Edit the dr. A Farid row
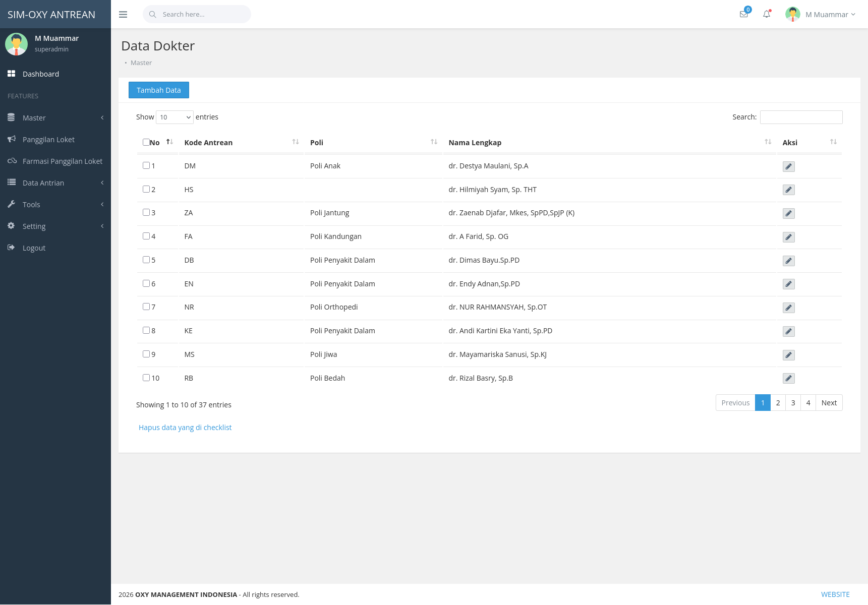The width and height of the screenshot is (868, 605). click(789, 237)
